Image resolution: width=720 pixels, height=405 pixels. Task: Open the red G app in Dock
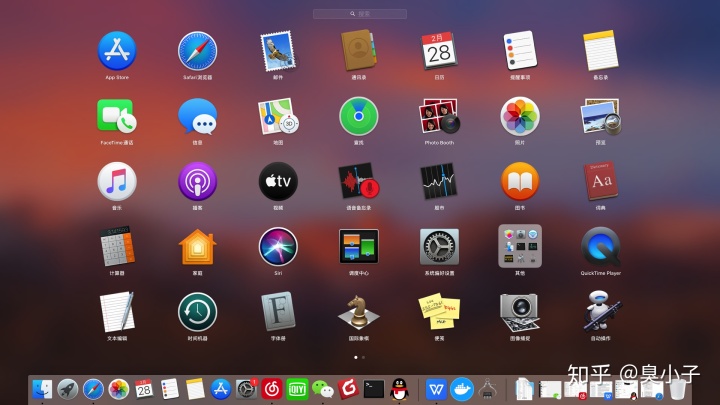[x=348, y=389]
